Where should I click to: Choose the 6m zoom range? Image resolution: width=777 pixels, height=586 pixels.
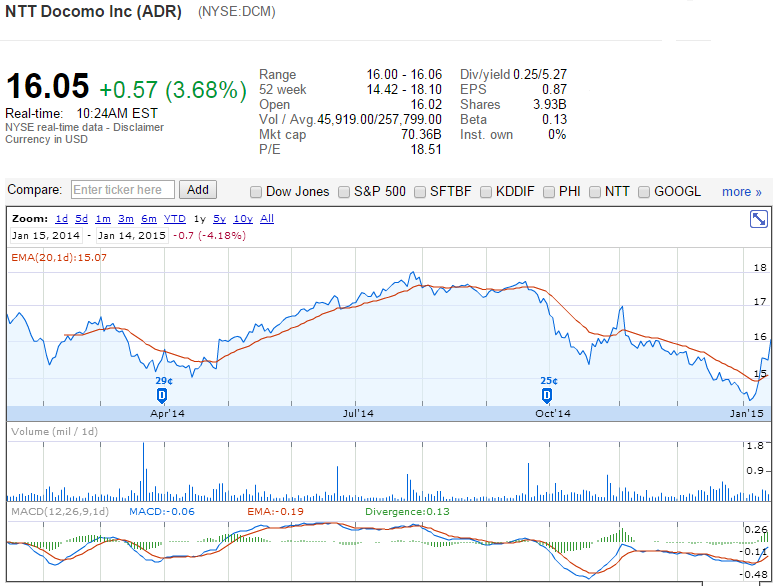pos(149,218)
